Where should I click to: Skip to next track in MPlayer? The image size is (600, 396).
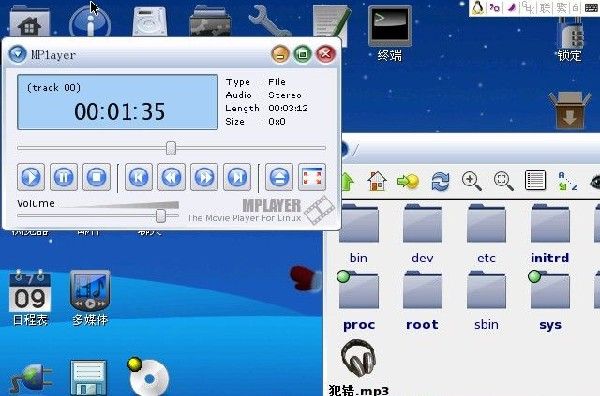click(x=237, y=177)
